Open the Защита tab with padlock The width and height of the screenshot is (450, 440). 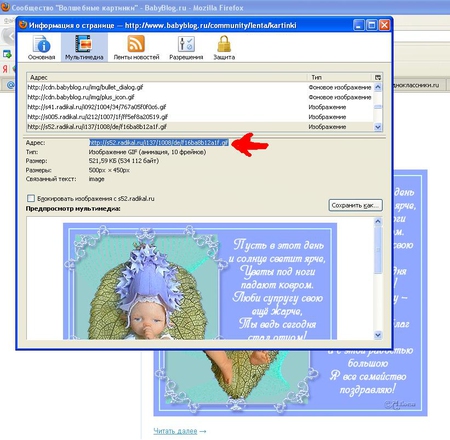coord(224,48)
